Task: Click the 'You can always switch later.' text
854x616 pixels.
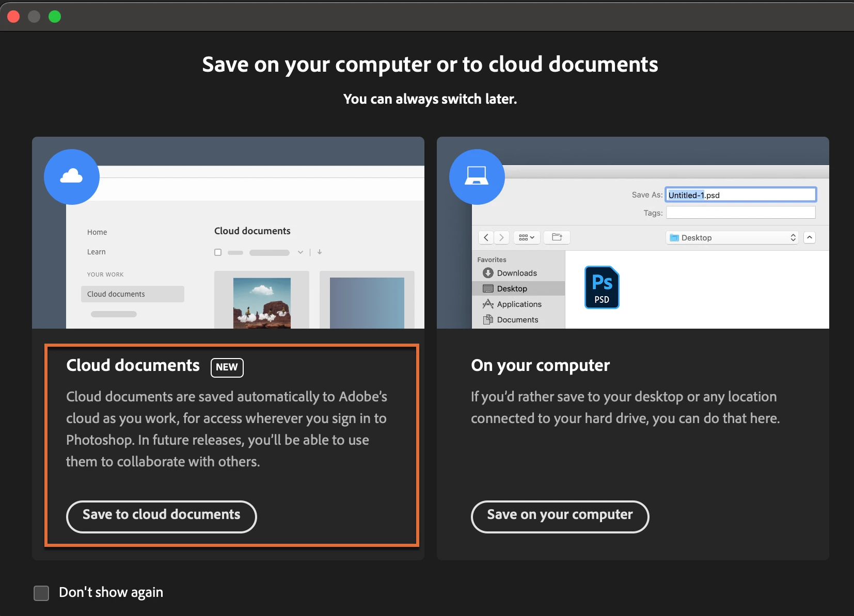Action: tap(430, 99)
